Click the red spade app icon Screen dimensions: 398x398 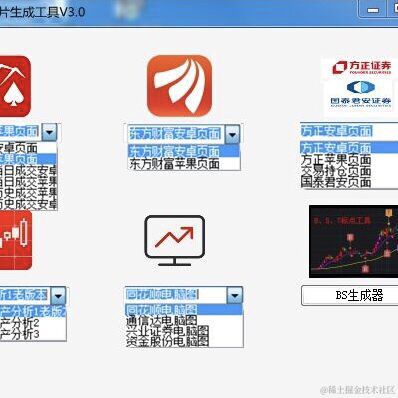(15, 86)
